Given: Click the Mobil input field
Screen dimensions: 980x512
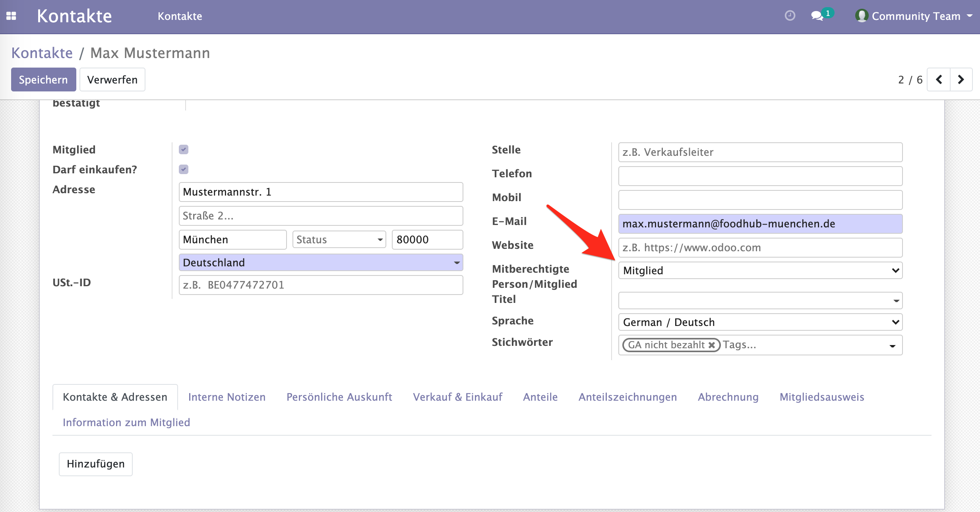Looking at the screenshot, I should pyautogui.click(x=760, y=200).
